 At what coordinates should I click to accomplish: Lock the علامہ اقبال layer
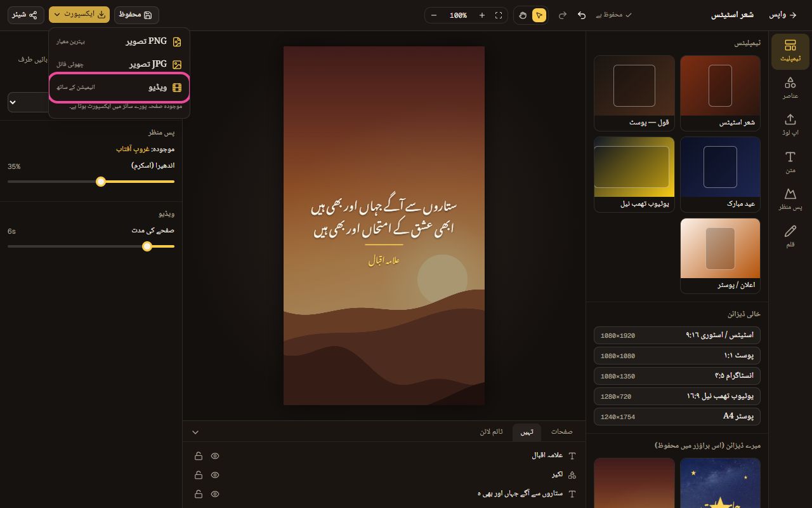[x=199, y=456]
